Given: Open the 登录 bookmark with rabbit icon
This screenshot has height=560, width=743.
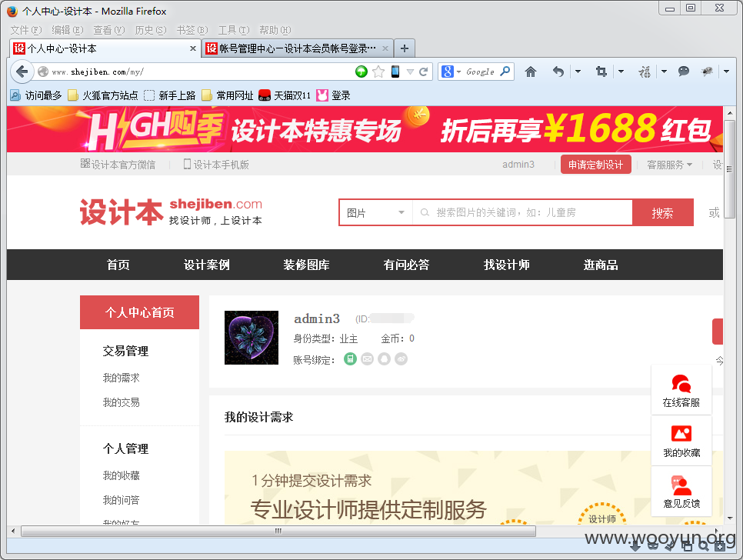Looking at the screenshot, I should pyautogui.click(x=334, y=95).
